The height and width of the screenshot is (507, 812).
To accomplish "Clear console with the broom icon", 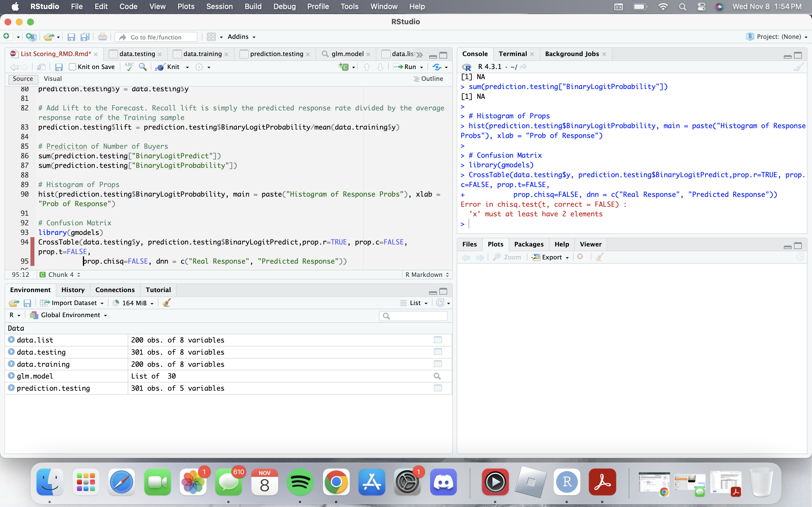I will [798, 67].
